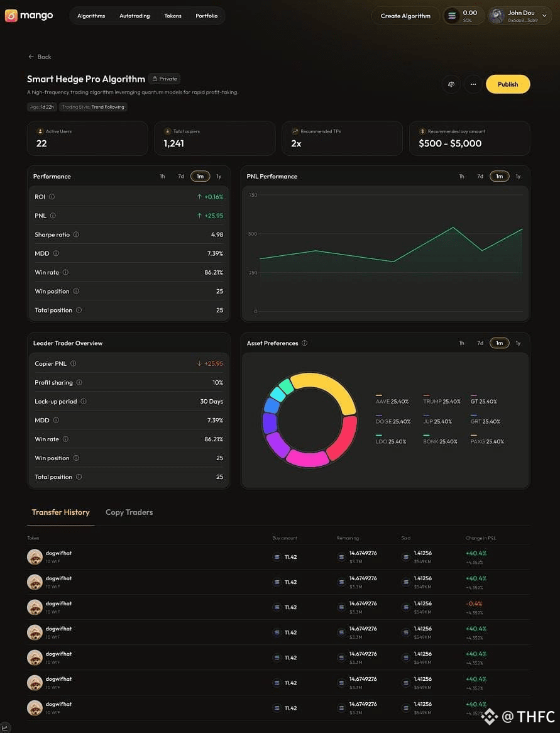The image size is (560, 733).
Task: Select 1y range in Asset Preferences
Action: point(518,343)
